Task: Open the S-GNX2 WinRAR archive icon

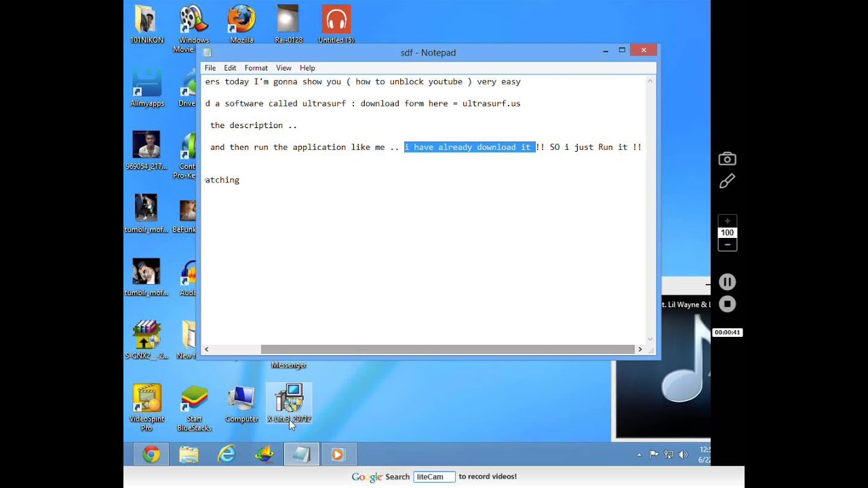Action: [x=146, y=340]
